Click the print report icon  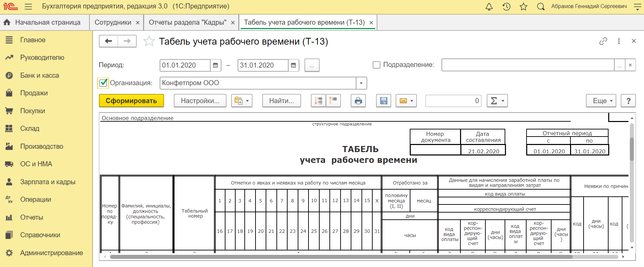[x=358, y=101]
